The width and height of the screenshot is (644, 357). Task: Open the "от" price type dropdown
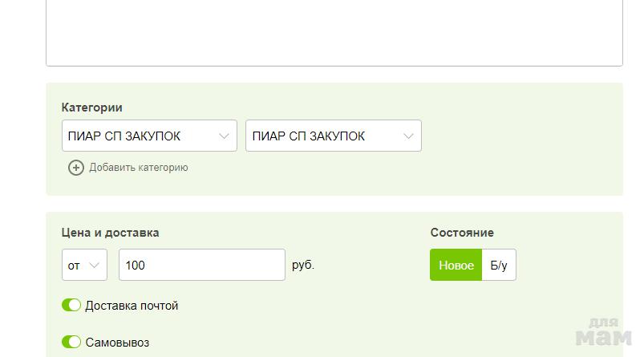coord(84,266)
